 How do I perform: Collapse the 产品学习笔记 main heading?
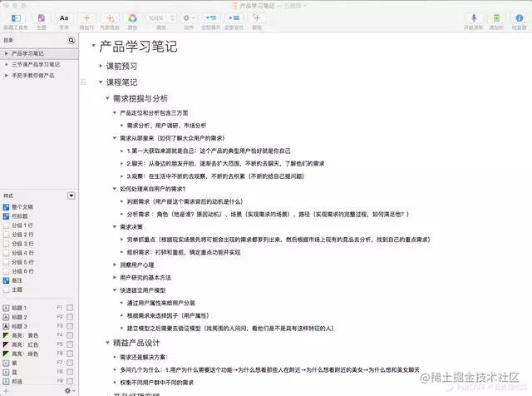[93, 45]
